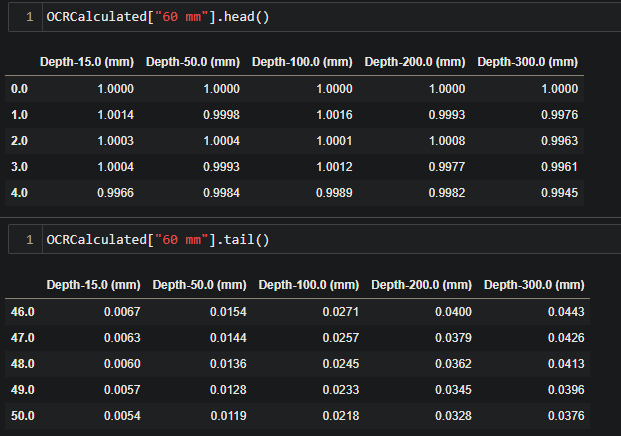Click the value 0.0218 in row 50.0
Screen dimensions: 621x436
pos(341,416)
